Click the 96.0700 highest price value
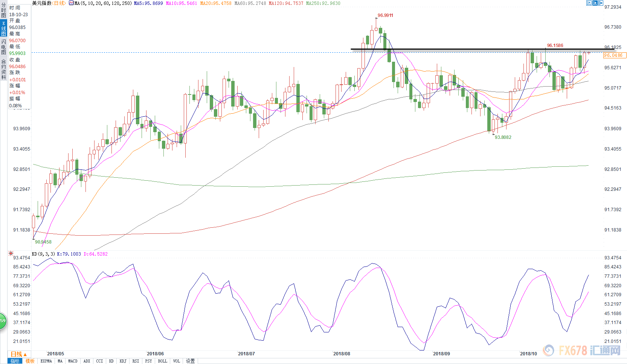Image resolution: width=627 pixels, height=364 pixels. click(x=17, y=41)
